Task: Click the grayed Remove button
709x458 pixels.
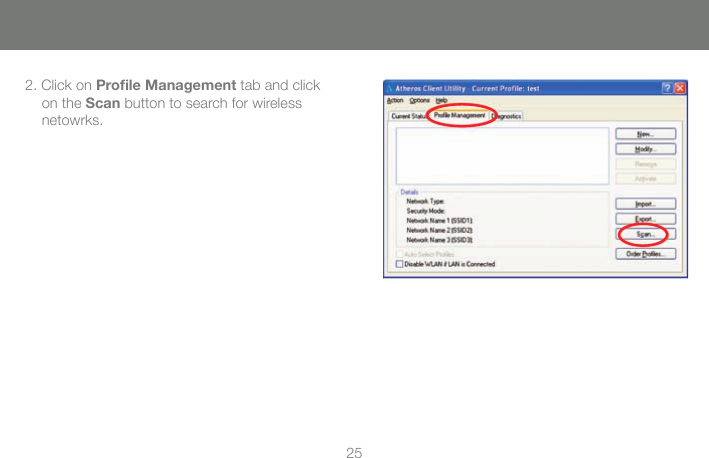Action: 645,164
